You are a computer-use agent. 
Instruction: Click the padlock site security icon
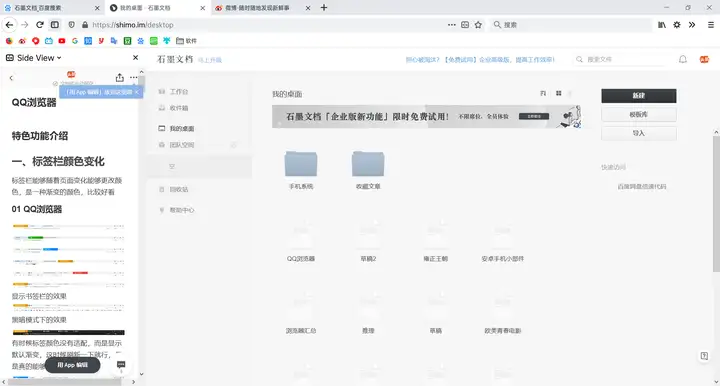click(85, 25)
